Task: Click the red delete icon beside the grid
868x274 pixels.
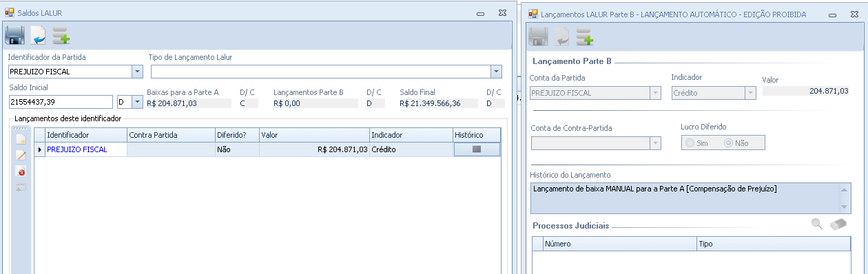Action: pos(21,171)
